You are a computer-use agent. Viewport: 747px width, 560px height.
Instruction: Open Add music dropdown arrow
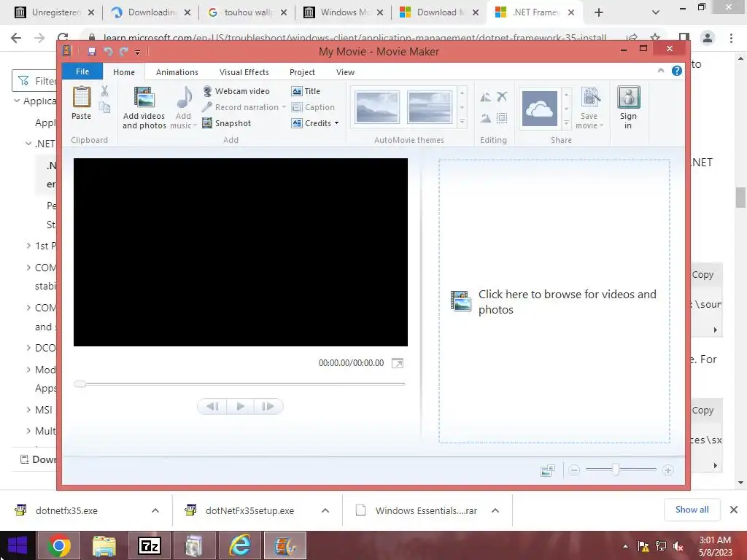coord(195,125)
